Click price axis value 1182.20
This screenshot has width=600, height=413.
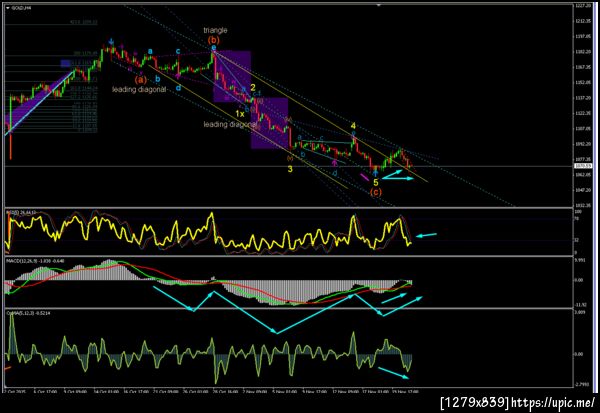(583, 51)
